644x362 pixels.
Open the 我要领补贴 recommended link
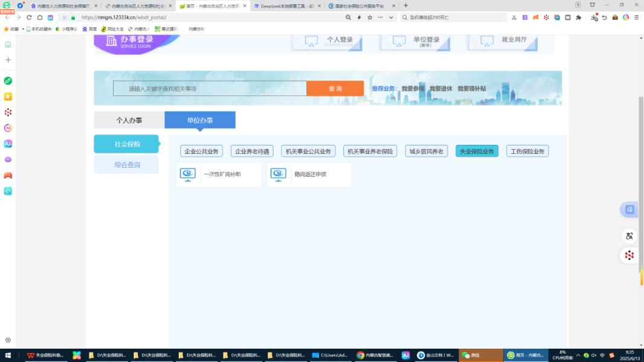pyautogui.click(x=471, y=89)
